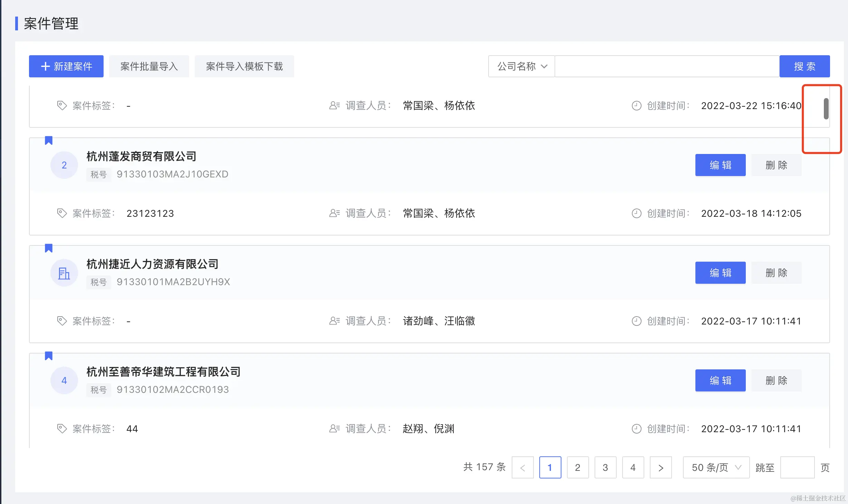848x504 pixels.
Task: Click the 跳至 page number input field
Action: tap(797, 468)
